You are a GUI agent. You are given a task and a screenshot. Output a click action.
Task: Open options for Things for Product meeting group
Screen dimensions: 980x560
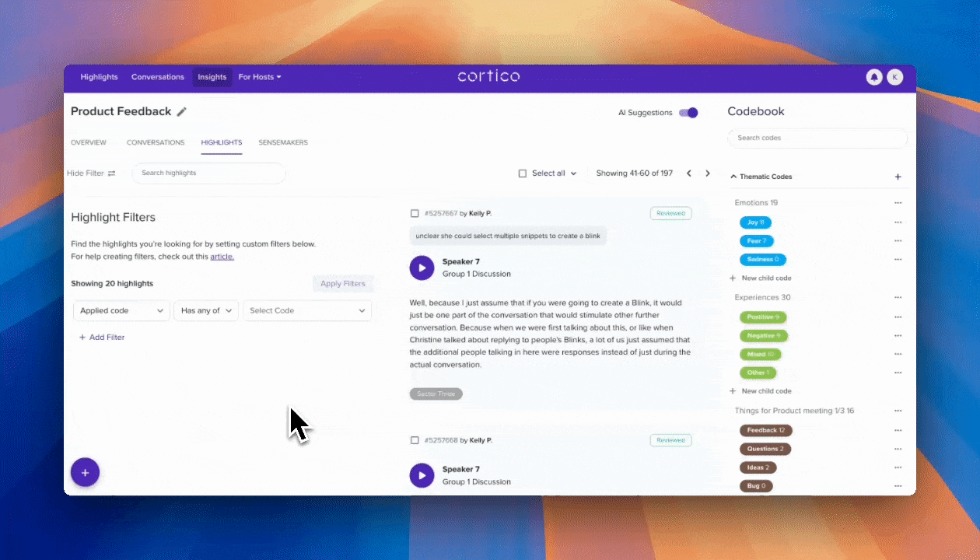click(898, 411)
